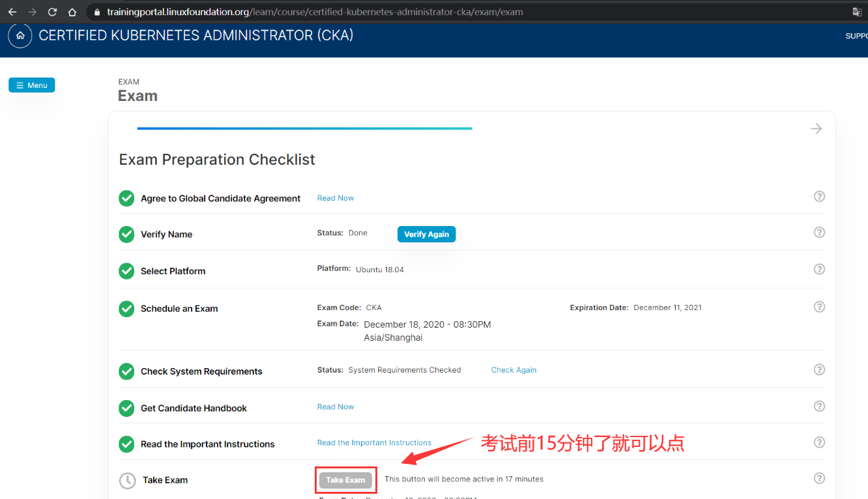Screen dimensions: 868x499
Task: Open help icon for Select Platform row
Action: tap(820, 269)
